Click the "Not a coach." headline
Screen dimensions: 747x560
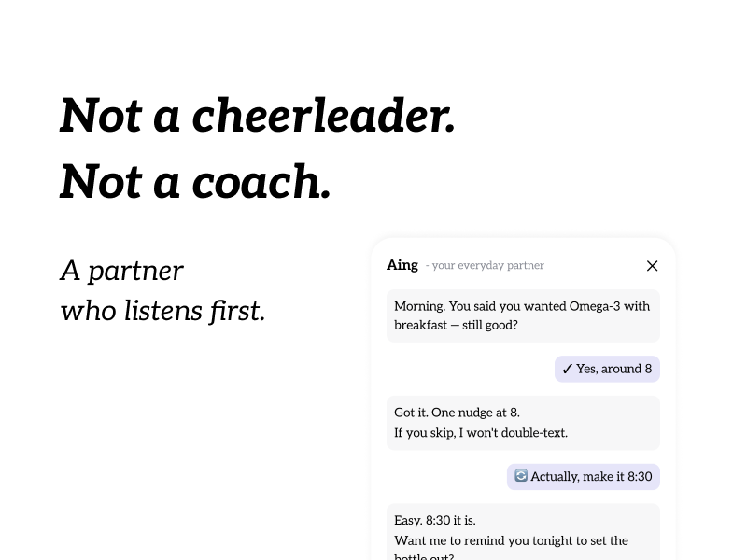[195, 182]
